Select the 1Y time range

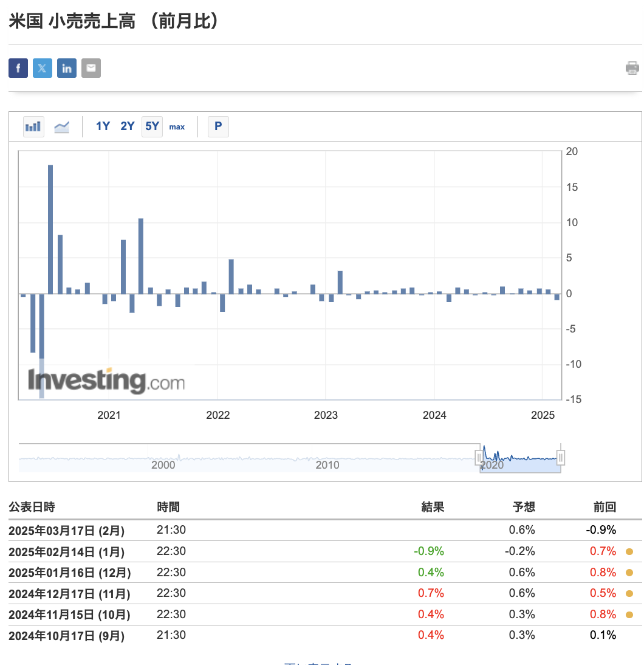tap(103, 126)
